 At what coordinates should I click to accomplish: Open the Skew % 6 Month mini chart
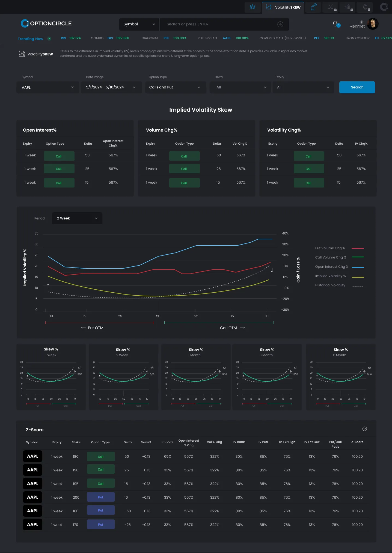click(341, 377)
